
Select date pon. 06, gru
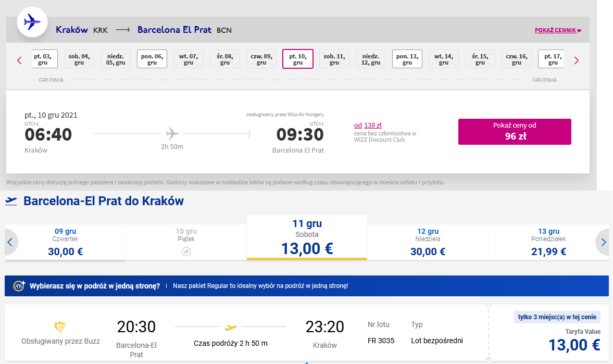[x=152, y=59]
